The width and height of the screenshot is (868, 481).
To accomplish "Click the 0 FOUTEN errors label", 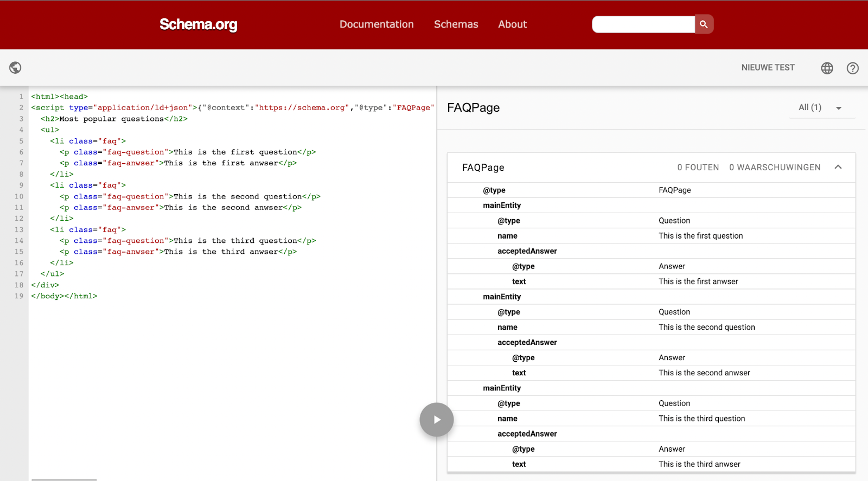I will [698, 168].
